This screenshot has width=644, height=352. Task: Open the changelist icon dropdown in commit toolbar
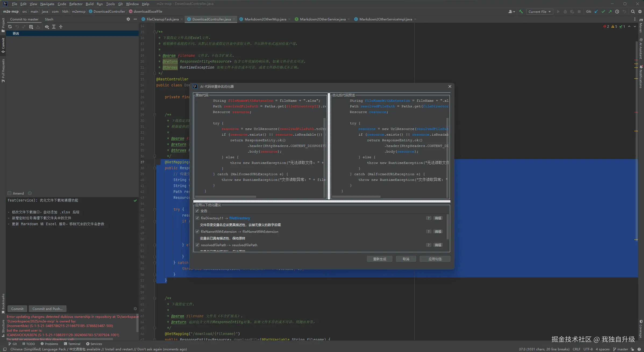31,27
